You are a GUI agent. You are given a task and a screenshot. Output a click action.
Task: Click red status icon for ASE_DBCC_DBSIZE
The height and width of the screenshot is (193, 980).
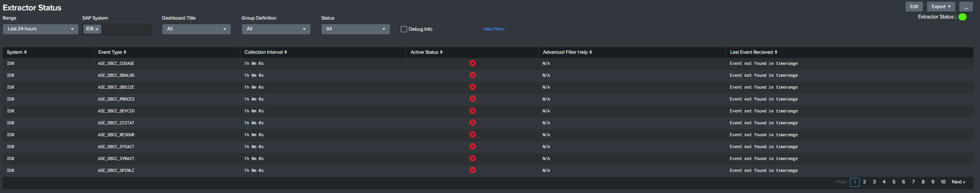(472, 87)
